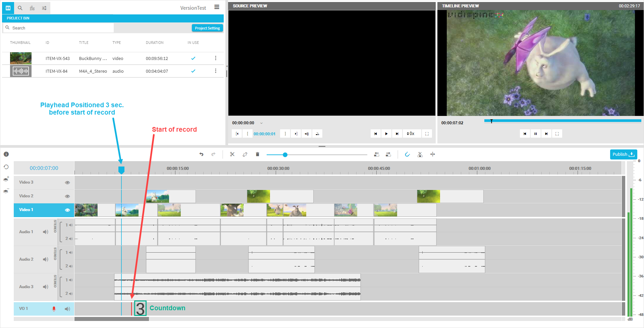Image resolution: width=644 pixels, height=328 pixels.
Task: Undo the last timeline action
Action: point(201,154)
